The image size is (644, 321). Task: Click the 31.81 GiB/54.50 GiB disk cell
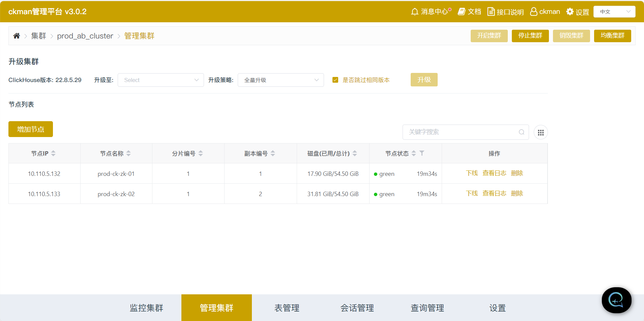pyautogui.click(x=333, y=194)
